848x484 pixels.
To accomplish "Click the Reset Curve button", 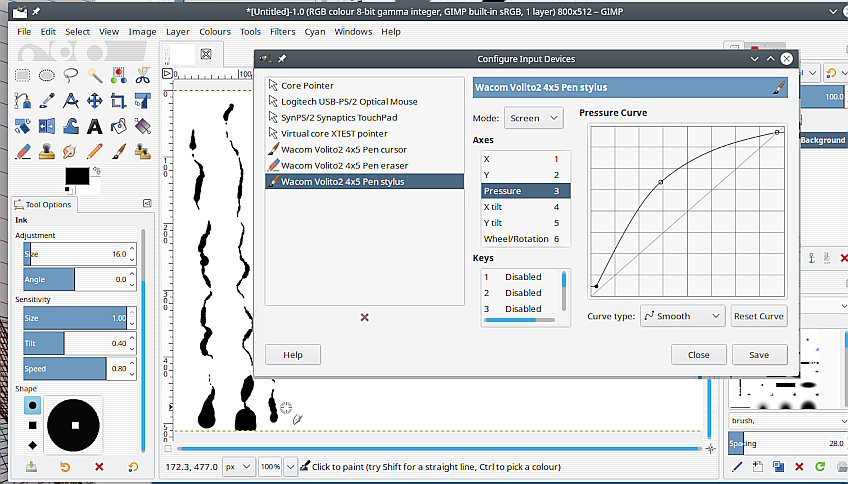I will (x=758, y=316).
